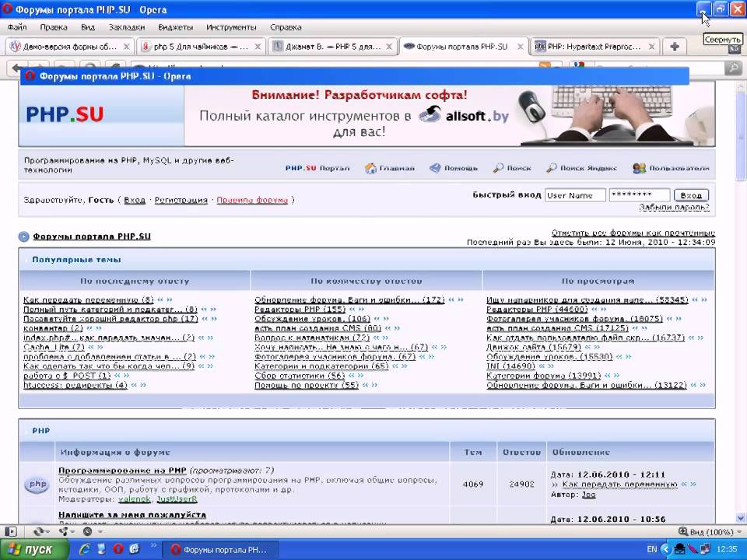Open Помощь help page

click(453, 168)
